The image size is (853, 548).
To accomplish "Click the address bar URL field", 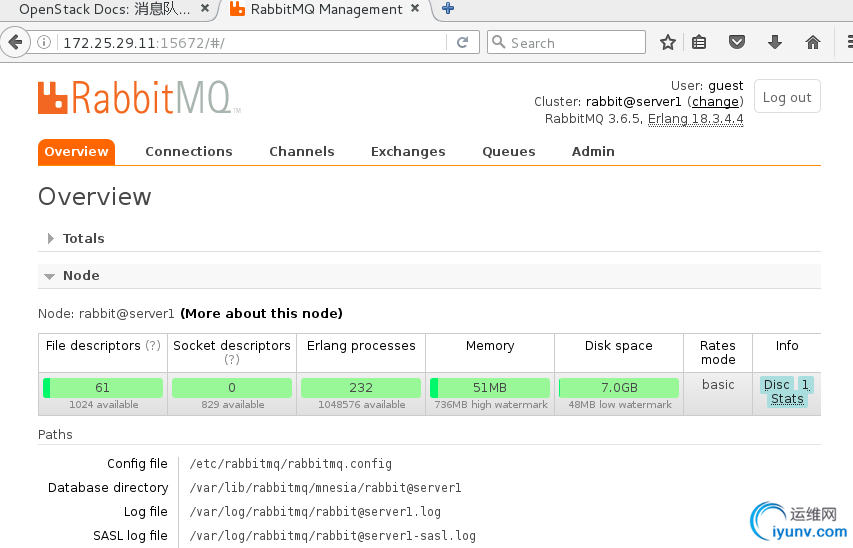I will pos(250,42).
